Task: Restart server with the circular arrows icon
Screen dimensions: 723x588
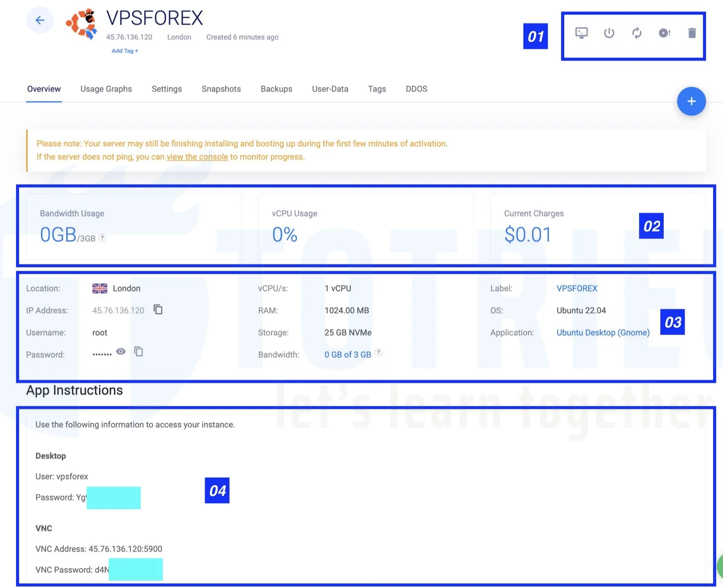Action: tap(637, 33)
